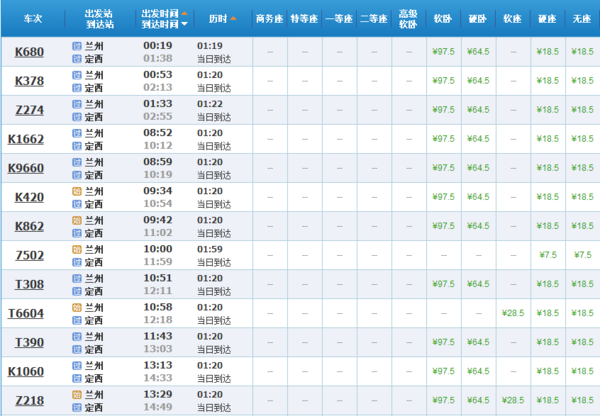This screenshot has width=600, height=416.
Task: Open train T308 schedule link
Action: pos(30,284)
